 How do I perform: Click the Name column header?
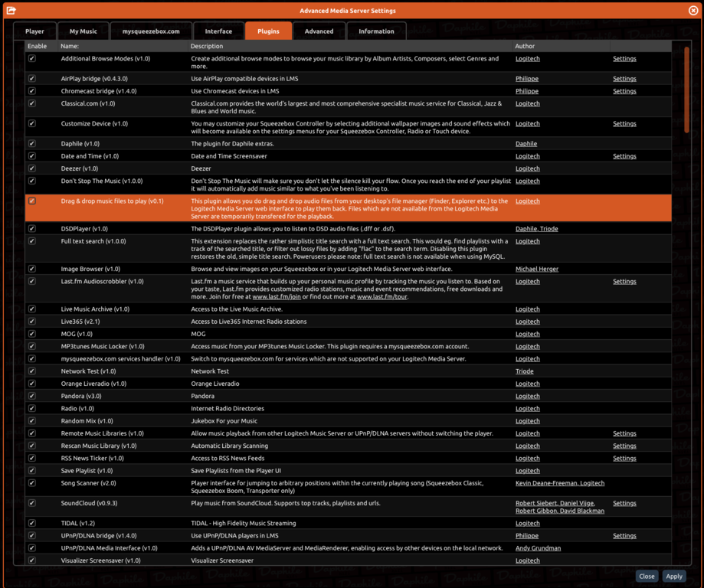pos(70,46)
